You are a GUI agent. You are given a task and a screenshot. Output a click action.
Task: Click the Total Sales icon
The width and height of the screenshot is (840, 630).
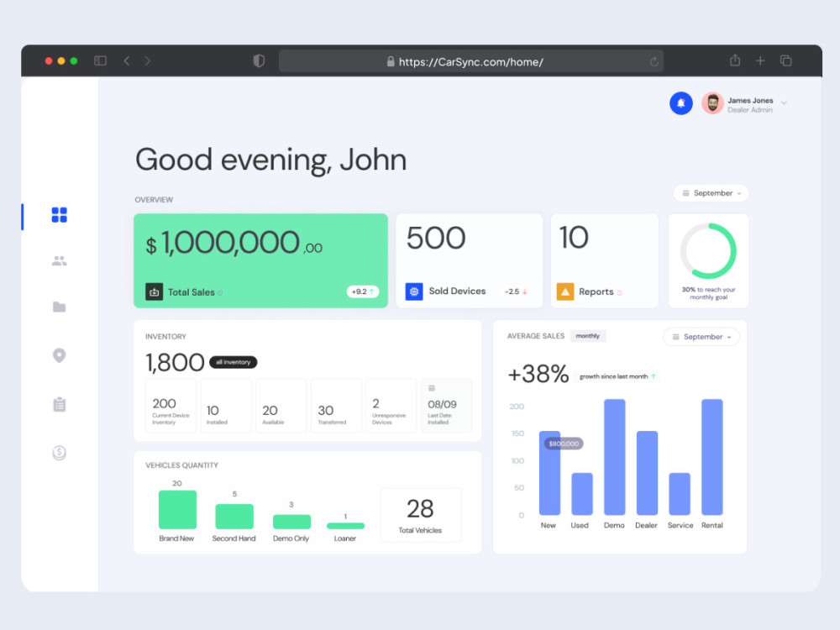coord(155,292)
